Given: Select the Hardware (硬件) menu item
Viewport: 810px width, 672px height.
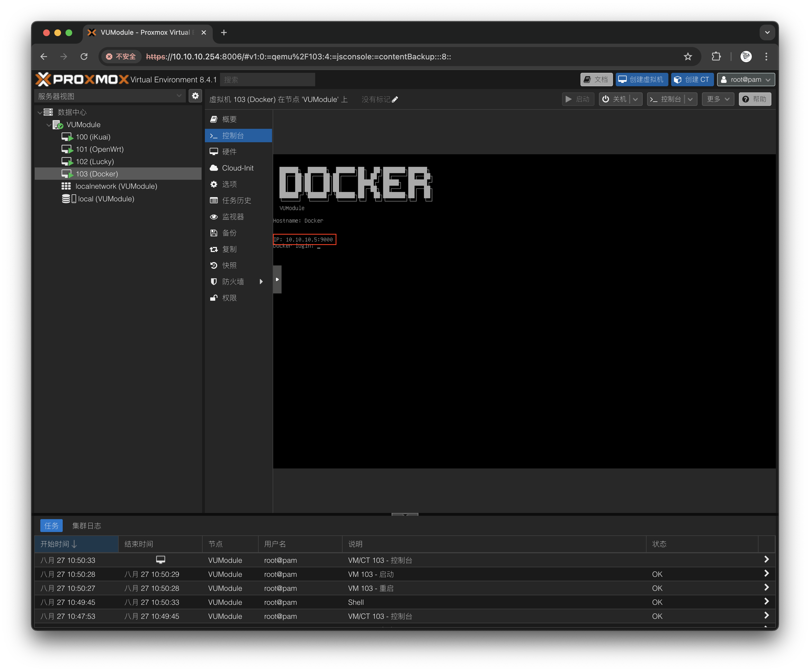Looking at the screenshot, I should point(229,152).
